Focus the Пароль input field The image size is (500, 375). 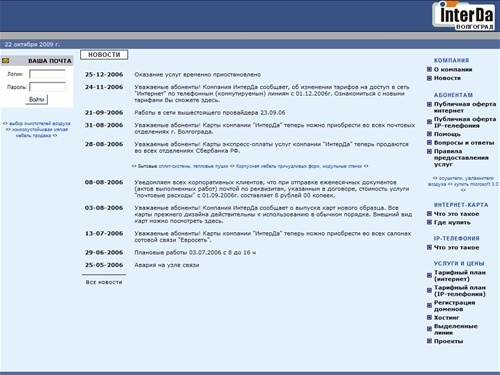point(47,87)
